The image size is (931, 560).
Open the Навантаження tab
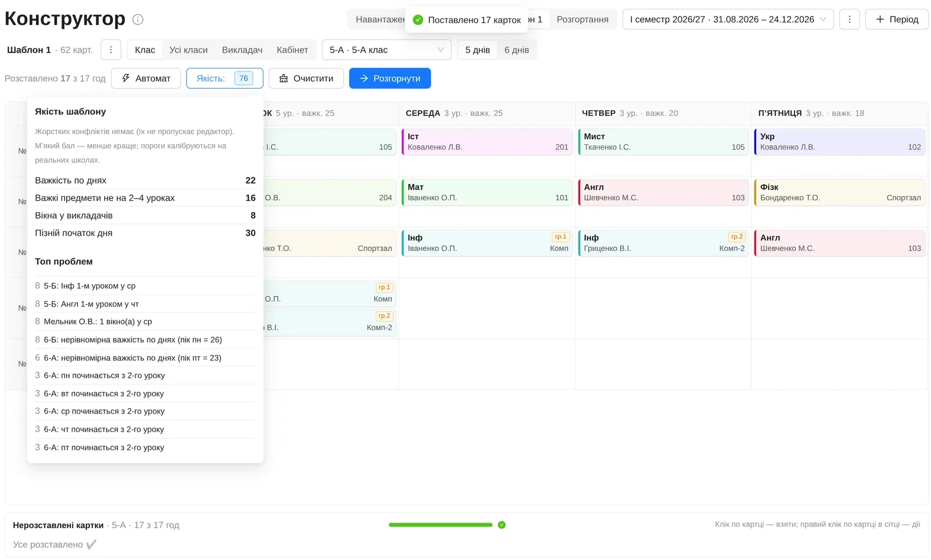tap(379, 19)
